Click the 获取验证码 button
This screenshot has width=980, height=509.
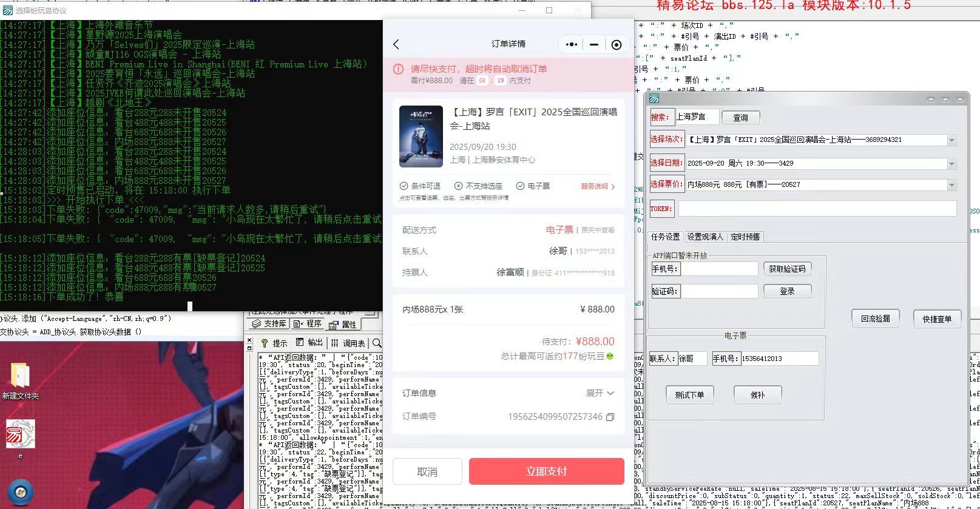pos(787,269)
